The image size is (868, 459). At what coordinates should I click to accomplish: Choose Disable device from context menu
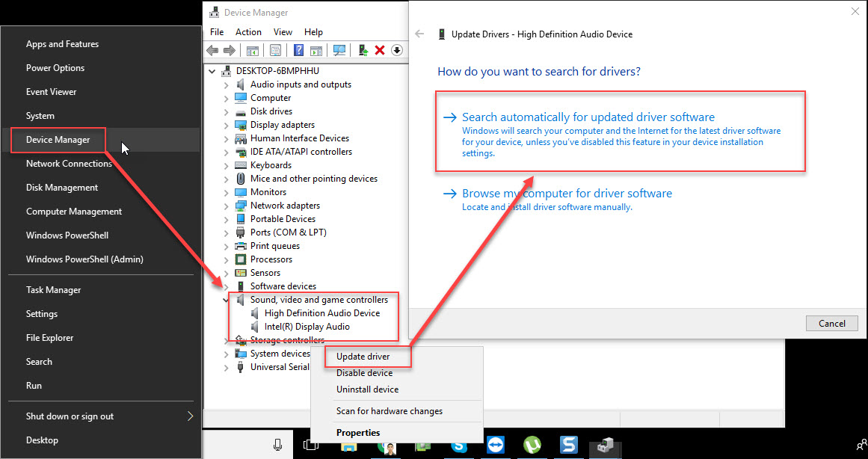click(x=364, y=373)
